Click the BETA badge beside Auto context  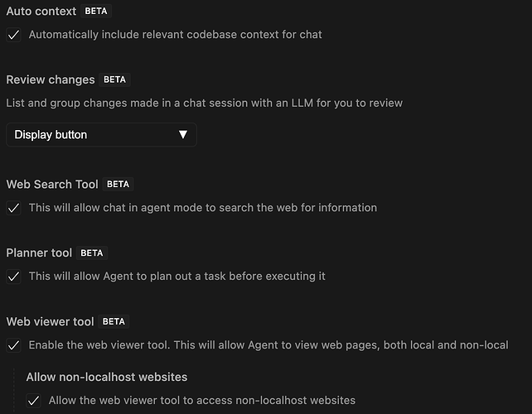[96, 12]
